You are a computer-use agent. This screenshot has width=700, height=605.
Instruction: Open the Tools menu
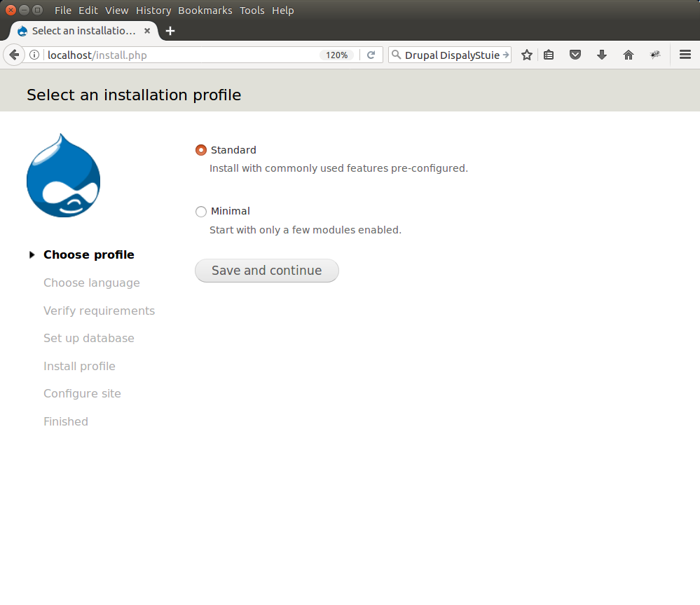(252, 11)
